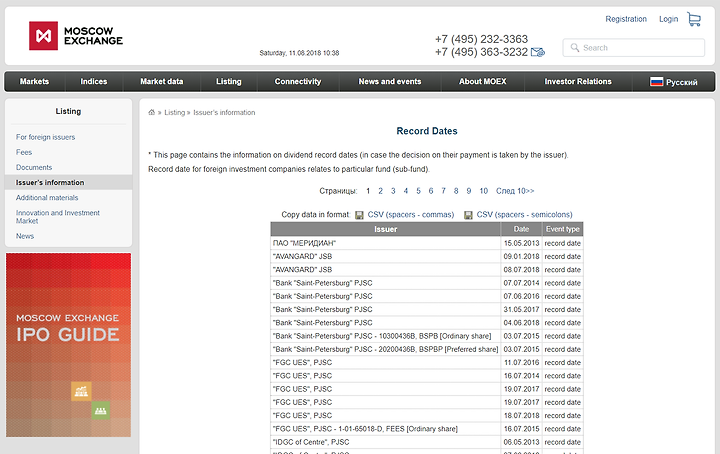Click the Date column header

(x=521, y=229)
